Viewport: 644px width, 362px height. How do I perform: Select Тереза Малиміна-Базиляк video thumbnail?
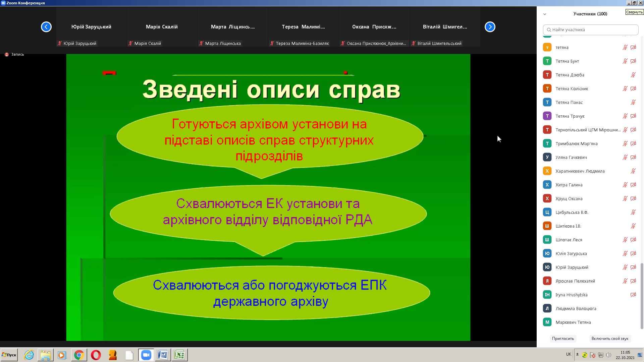(304, 27)
